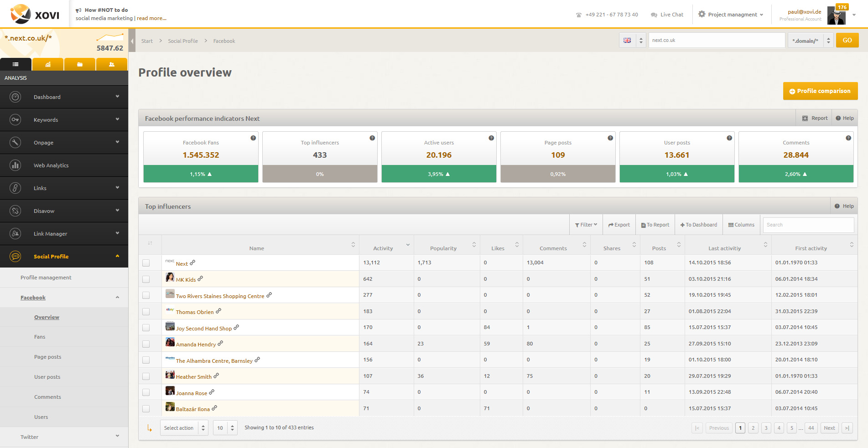Click the Profile comparison button
Image resolution: width=868 pixels, height=448 pixels.
[x=820, y=91]
